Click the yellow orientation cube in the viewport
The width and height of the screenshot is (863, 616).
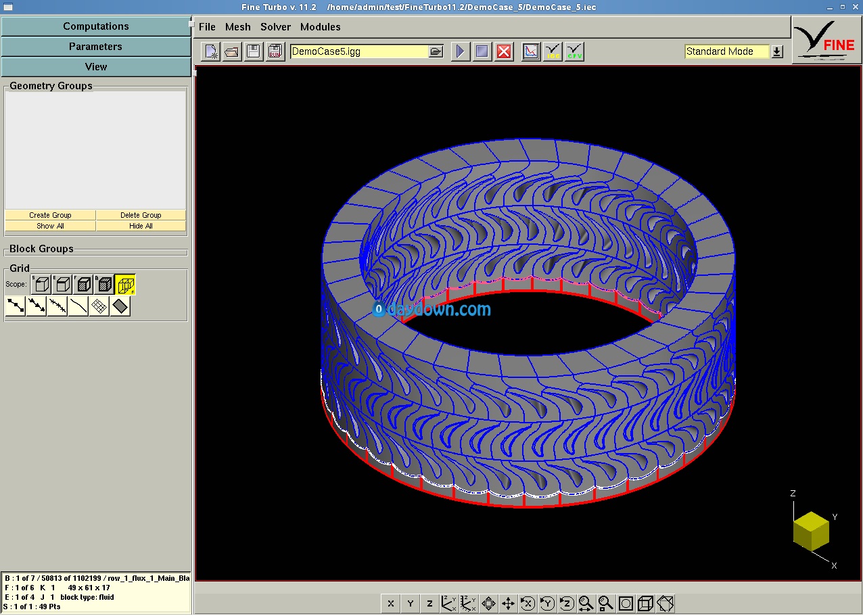point(811,531)
